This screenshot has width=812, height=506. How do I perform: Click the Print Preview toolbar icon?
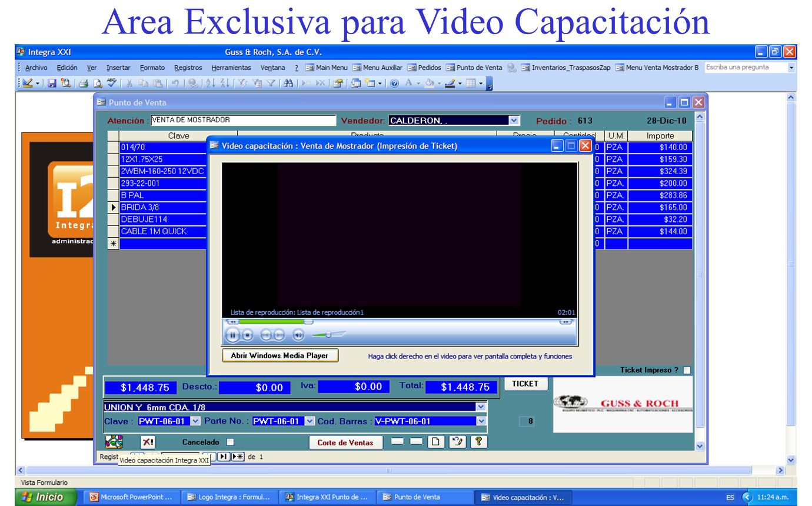point(98,84)
